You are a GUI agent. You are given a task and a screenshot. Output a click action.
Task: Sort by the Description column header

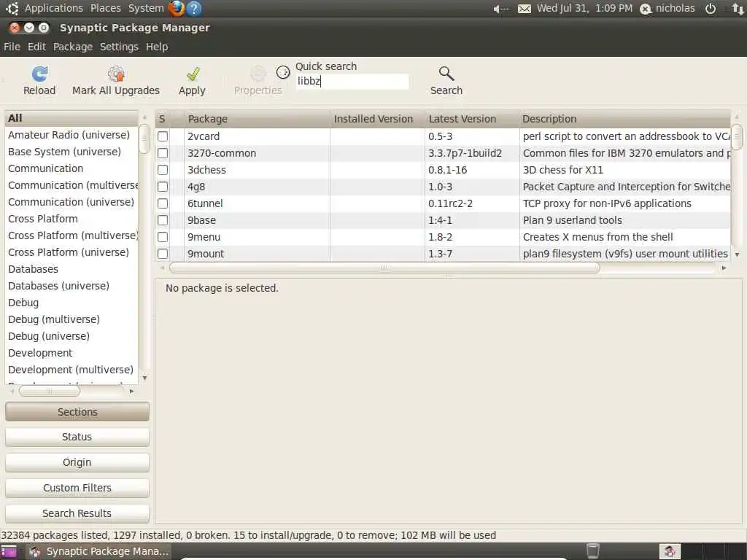pos(624,119)
